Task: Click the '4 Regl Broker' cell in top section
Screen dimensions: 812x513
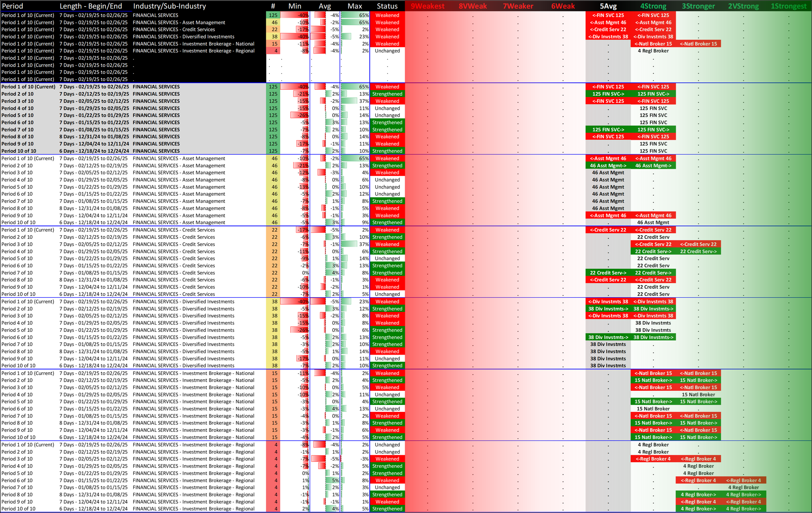Action: (x=653, y=51)
